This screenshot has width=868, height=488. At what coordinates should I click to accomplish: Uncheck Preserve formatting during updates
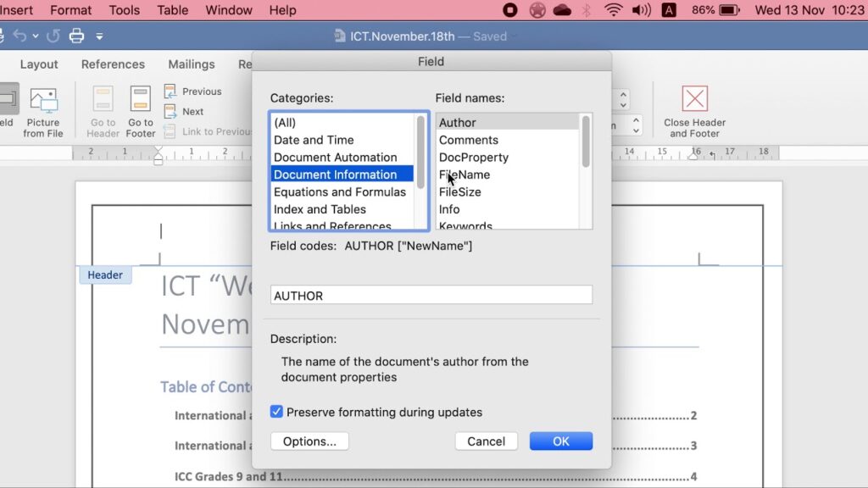pos(276,412)
